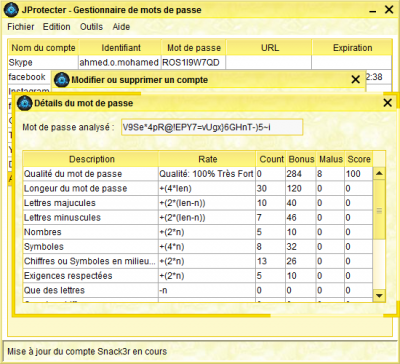Image resolution: width=400 pixels, height=364 pixels.
Task: Click the Score value 100
Action: click(x=359, y=174)
